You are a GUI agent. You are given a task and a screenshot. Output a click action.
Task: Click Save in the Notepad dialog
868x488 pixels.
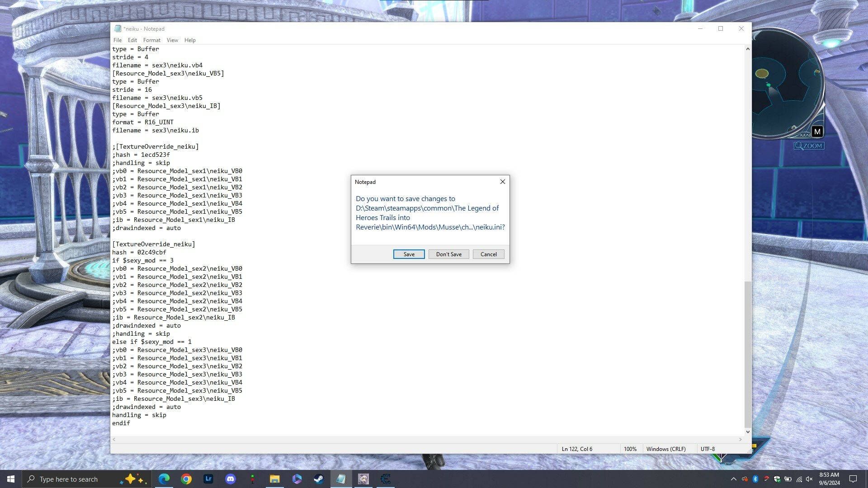click(x=409, y=254)
